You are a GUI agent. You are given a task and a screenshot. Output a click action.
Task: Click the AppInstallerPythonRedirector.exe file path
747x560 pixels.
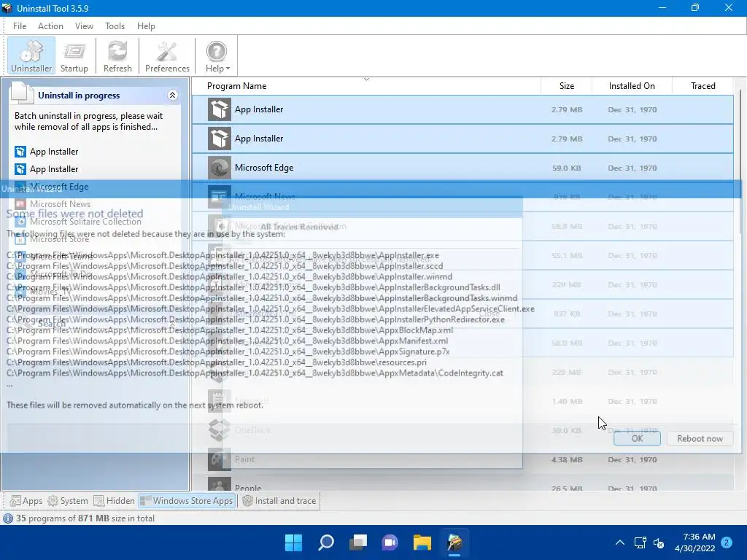click(x=256, y=319)
